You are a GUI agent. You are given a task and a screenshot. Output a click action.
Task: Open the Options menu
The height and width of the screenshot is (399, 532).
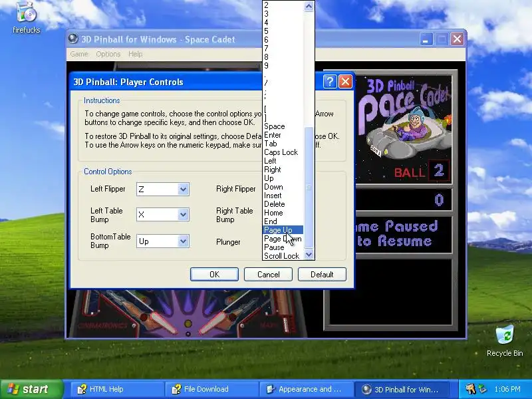click(x=108, y=54)
